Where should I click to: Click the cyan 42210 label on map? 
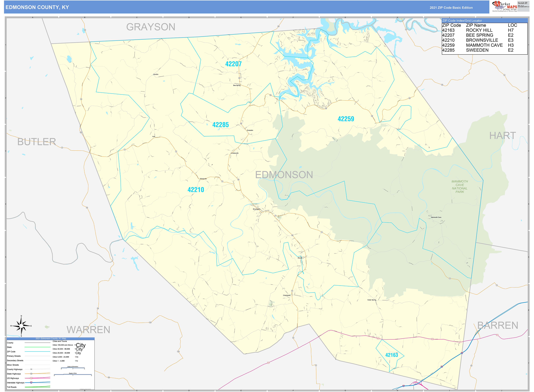(x=196, y=190)
